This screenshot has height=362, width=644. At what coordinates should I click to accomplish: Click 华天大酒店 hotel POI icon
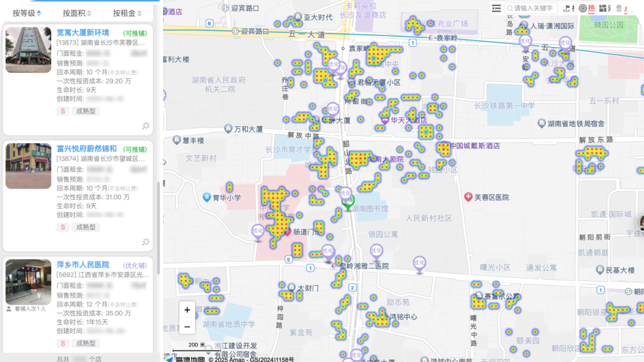pyautogui.click(x=384, y=121)
